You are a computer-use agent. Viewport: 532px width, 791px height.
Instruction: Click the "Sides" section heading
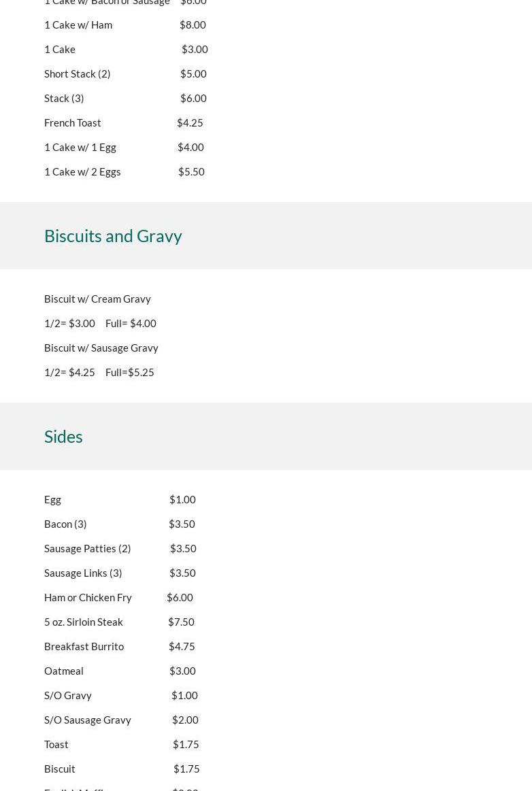(63, 436)
